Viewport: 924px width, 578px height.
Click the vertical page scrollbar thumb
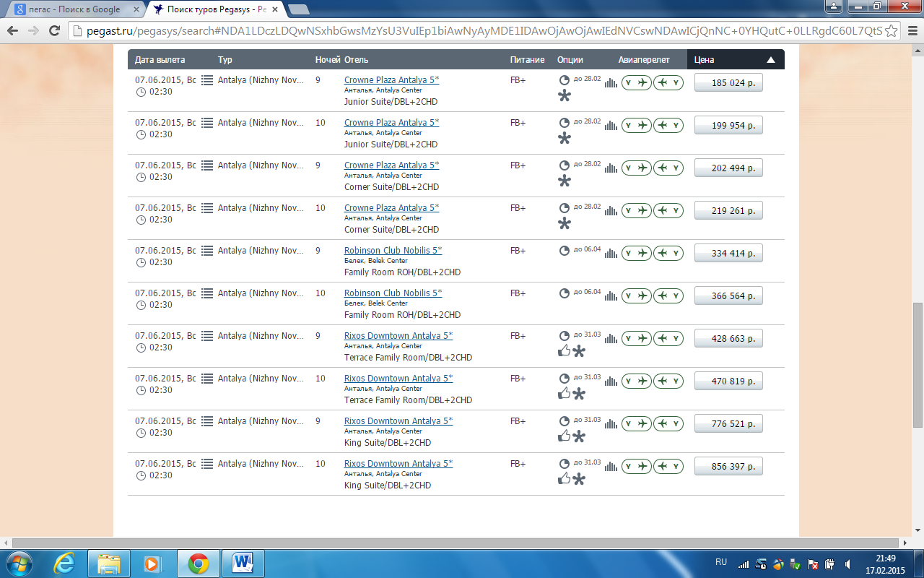[918, 365]
